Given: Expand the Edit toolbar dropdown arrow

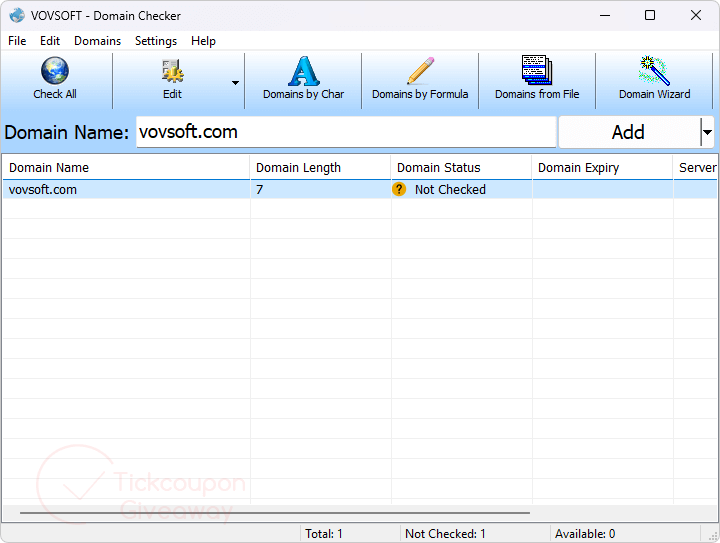Looking at the screenshot, I should click(x=235, y=83).
